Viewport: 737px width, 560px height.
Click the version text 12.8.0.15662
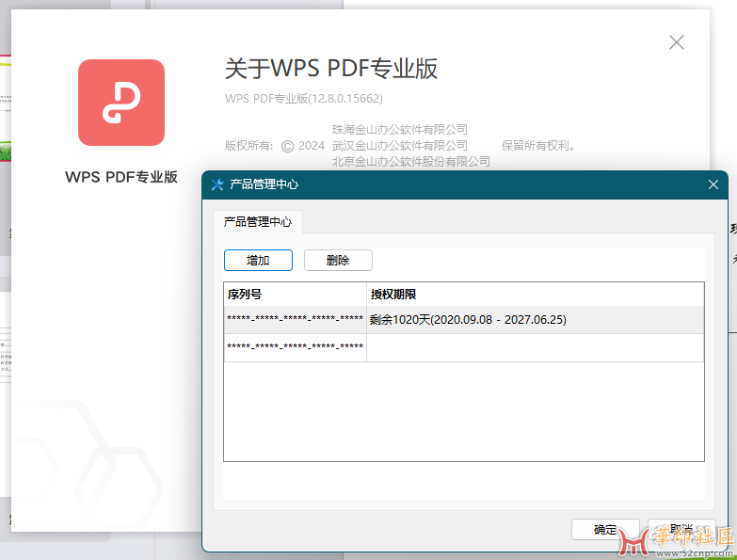pyautogui.click(x=304, y=98)
